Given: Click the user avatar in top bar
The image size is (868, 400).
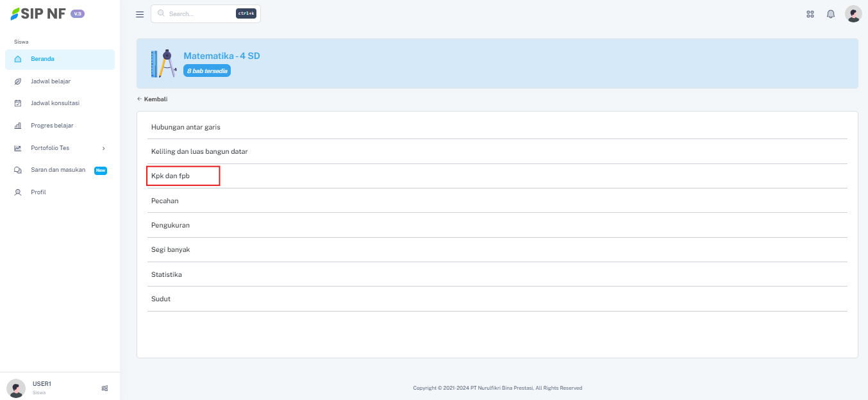Looking at the screenshot, I should (x=853, y=14).
